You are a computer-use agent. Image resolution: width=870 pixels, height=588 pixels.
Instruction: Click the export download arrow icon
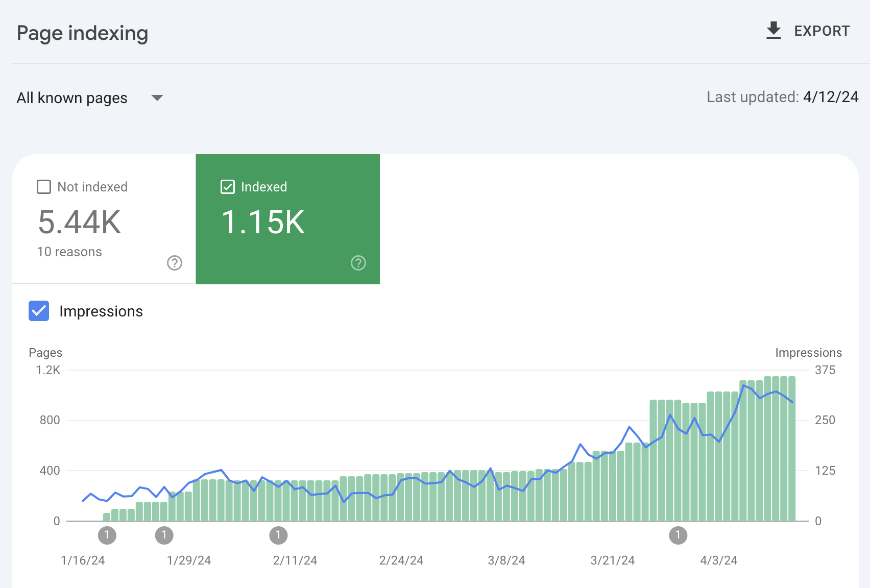point(774,31)
